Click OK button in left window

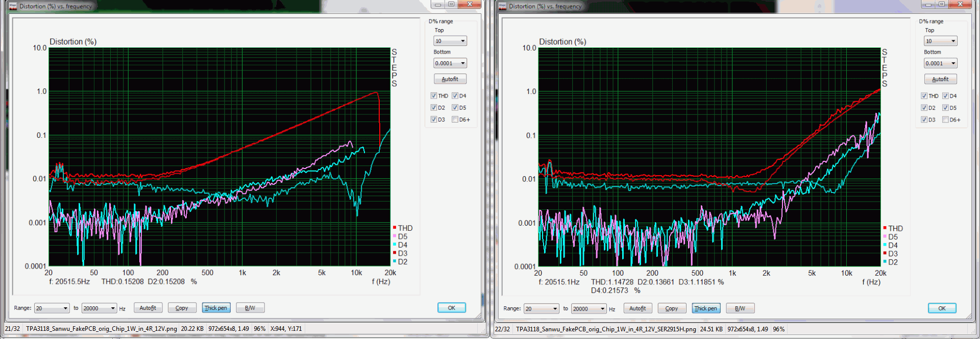pyautogui.click(x=452, y=308)
